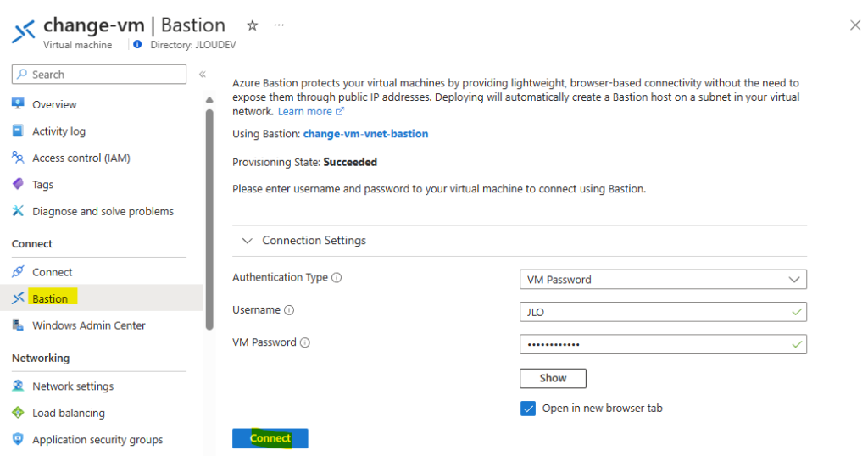
Task: Click the sidebar scroll up arrow
Action: (x=209, y=100)
